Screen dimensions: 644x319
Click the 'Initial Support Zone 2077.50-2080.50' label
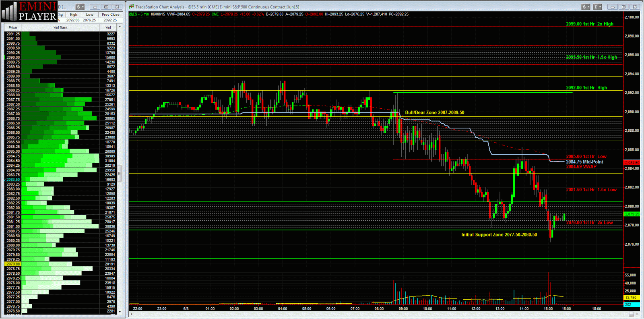[x=499, y=234]
